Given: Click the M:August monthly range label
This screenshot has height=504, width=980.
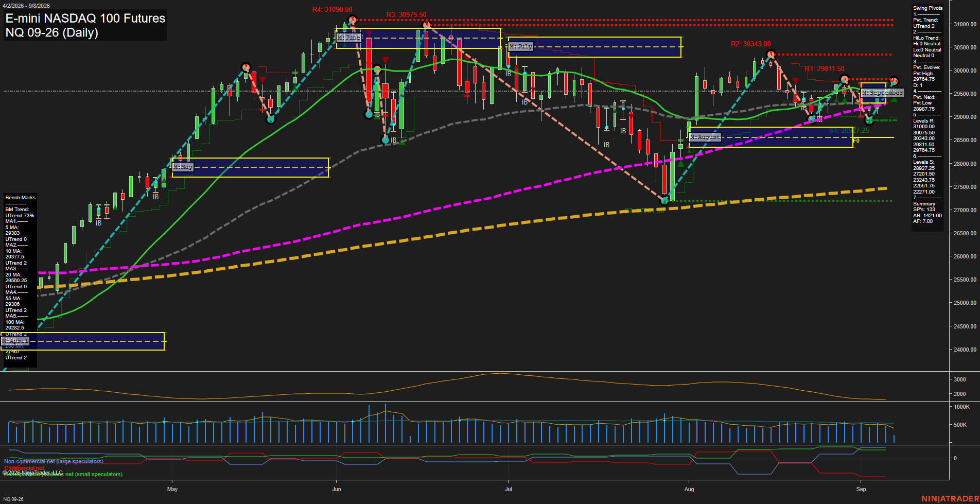Looking at the screenshot, I should 705,137.
